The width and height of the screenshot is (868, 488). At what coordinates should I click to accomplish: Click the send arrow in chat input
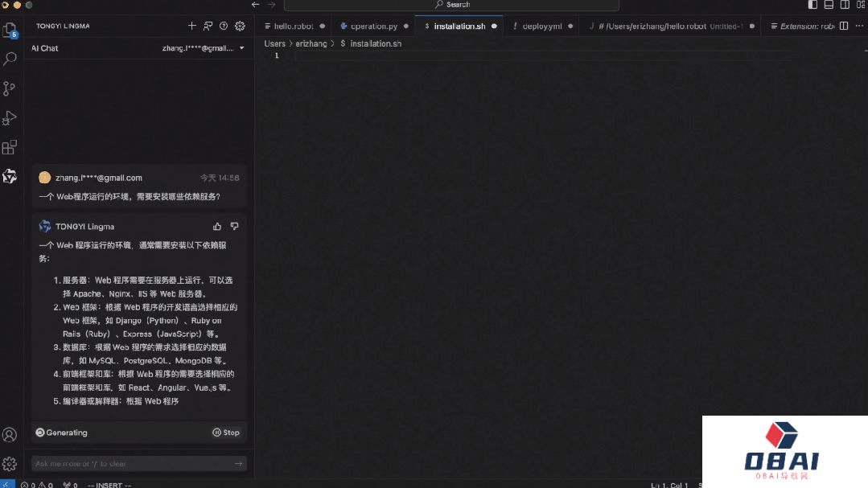point(238,464)
